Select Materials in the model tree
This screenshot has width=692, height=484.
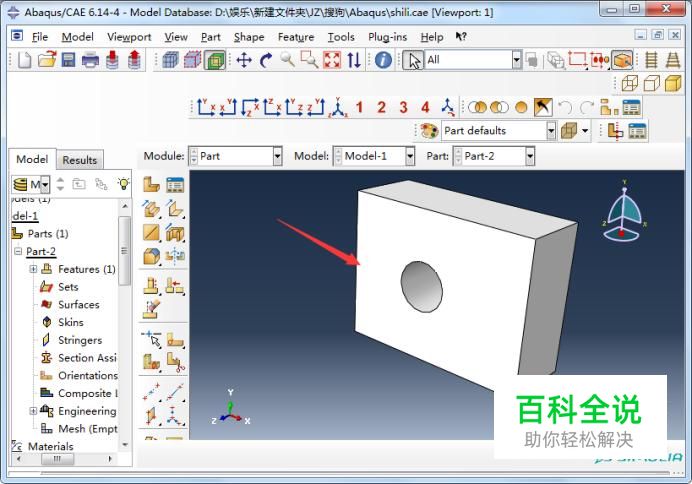click(50, 446)
